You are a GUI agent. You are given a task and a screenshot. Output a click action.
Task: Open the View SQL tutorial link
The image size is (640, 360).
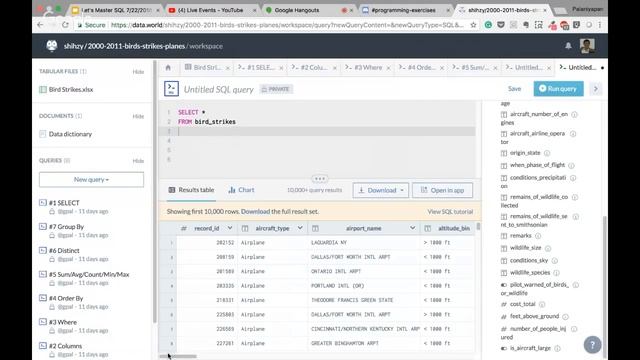450,211
